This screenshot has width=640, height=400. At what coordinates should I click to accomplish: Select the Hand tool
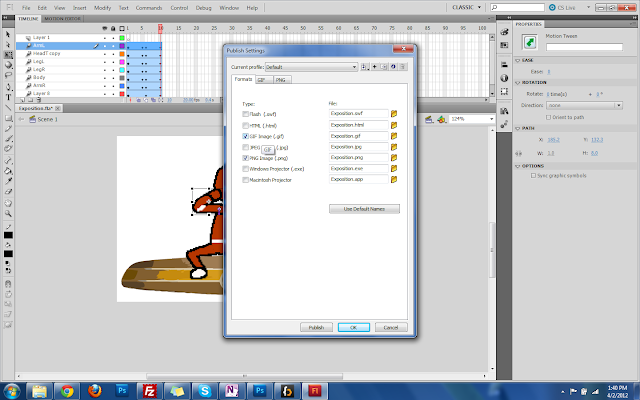(x=8, y=203)
